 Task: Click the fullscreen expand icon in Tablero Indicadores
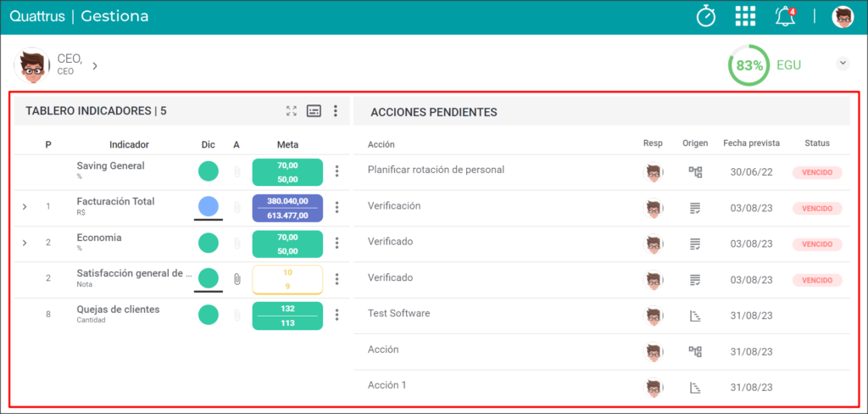point(292,111)
